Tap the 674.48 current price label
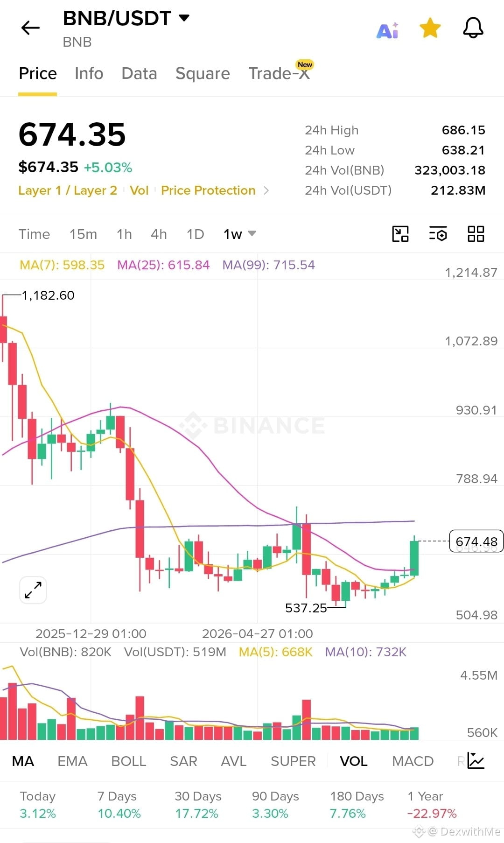Image resolution: width=504 pixels, height=843 pixels. (476, 541)
